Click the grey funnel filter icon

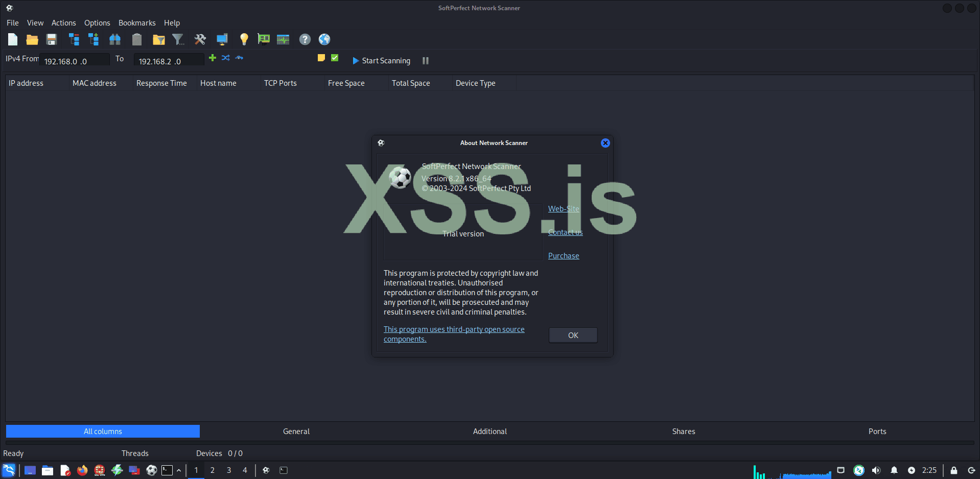tap(178, 39)
